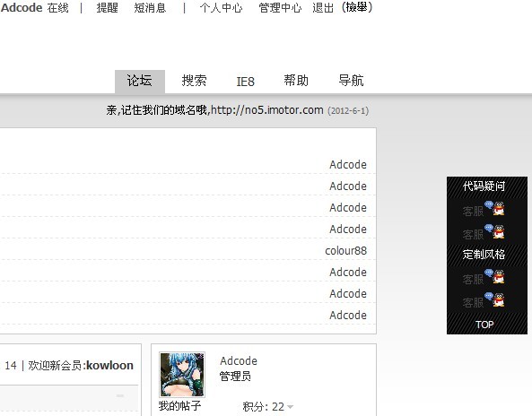
Task: Click second QQ penguin under 定制风格
Action: (494, 299)
